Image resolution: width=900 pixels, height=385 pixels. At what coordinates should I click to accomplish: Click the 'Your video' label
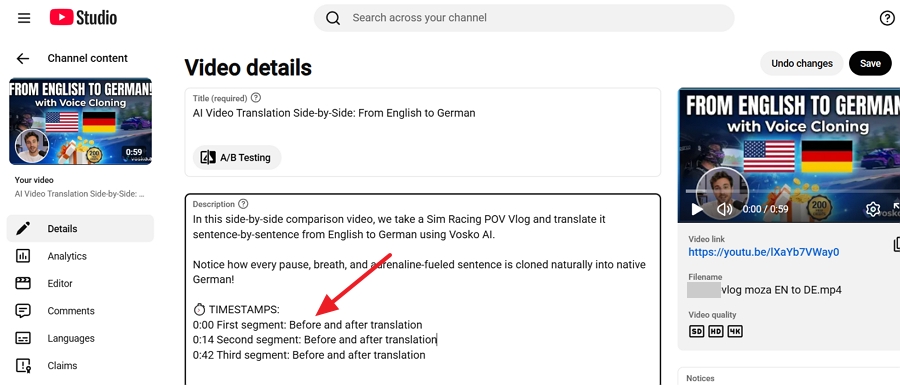coord(34,180)
